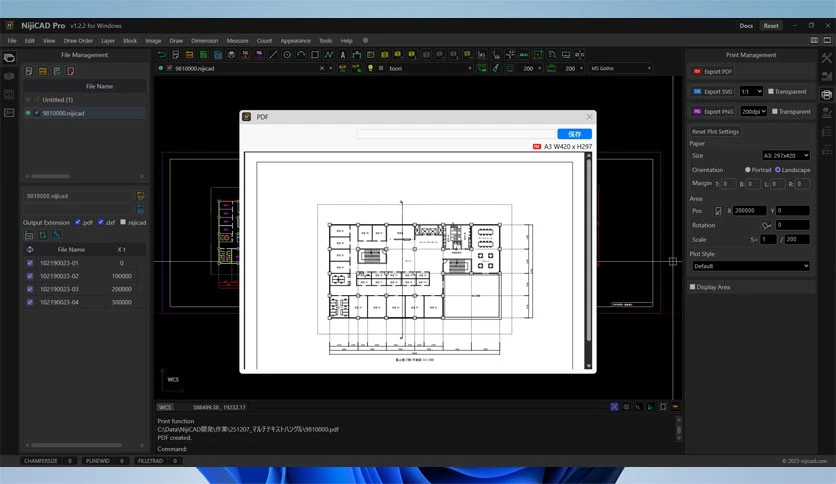Click the green Save toolbar icon

click(204, 55)
